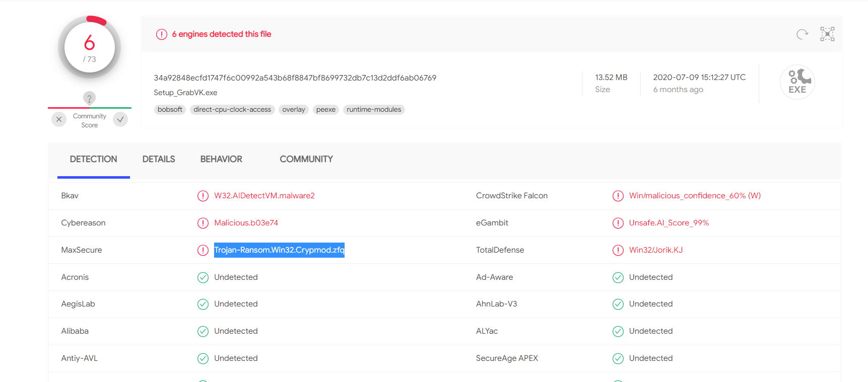Open the BEHAVIOR tab
The height and width of the screenshot is (382, 868).
pyautogui.click(x=221, y=159)
